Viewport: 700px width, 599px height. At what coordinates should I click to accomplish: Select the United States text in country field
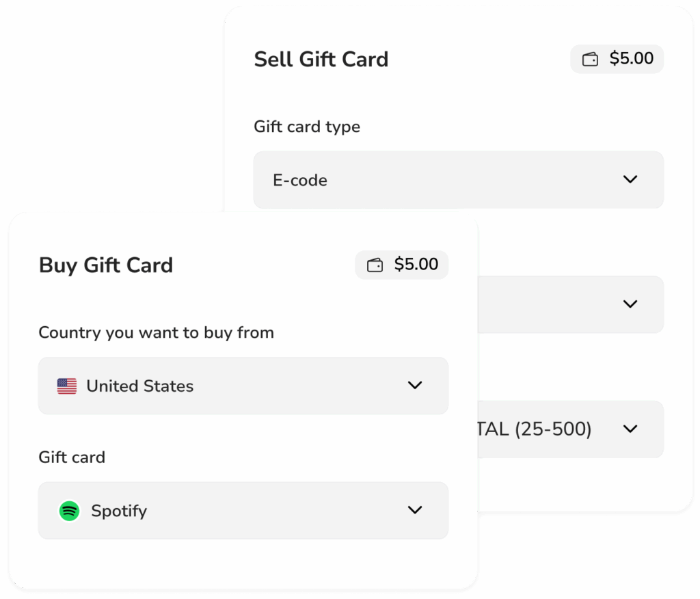[139, 386]
